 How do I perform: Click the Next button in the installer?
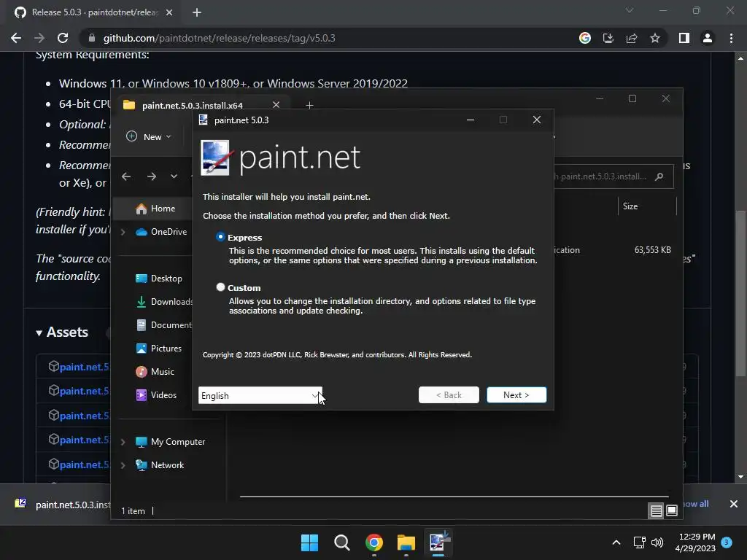[516, 394]
